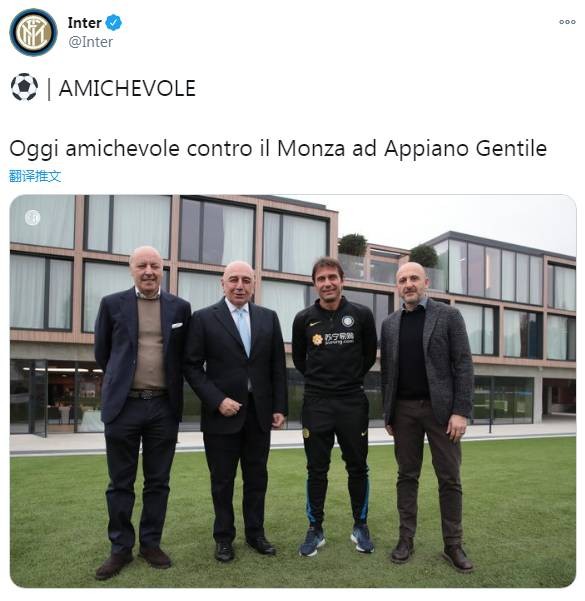
Task: Click the word Monza in tweet
Action: click(x=311, y=148)
